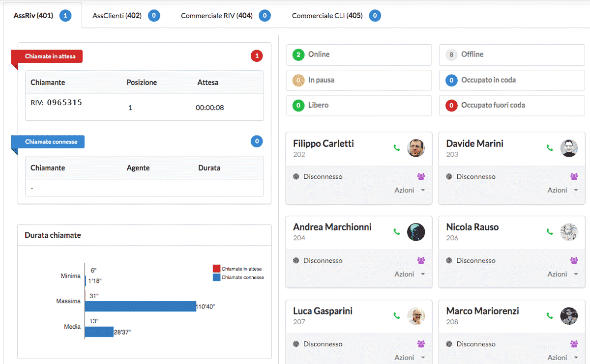Click the green phone icon for Nicola Rauso
Image resolution: width=590 pixels, height=364 pixels.
click(550, 232)
